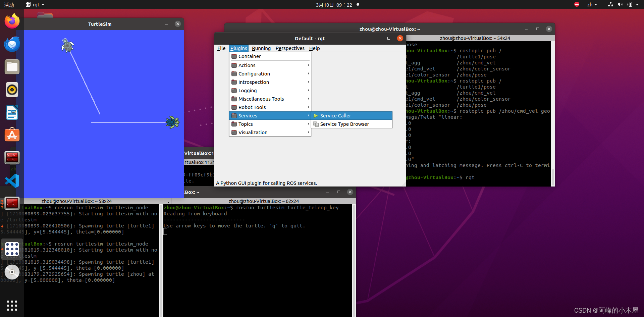Open Ubuntu Software store icon
Screen dimensions: 644x317
point(12,135)
